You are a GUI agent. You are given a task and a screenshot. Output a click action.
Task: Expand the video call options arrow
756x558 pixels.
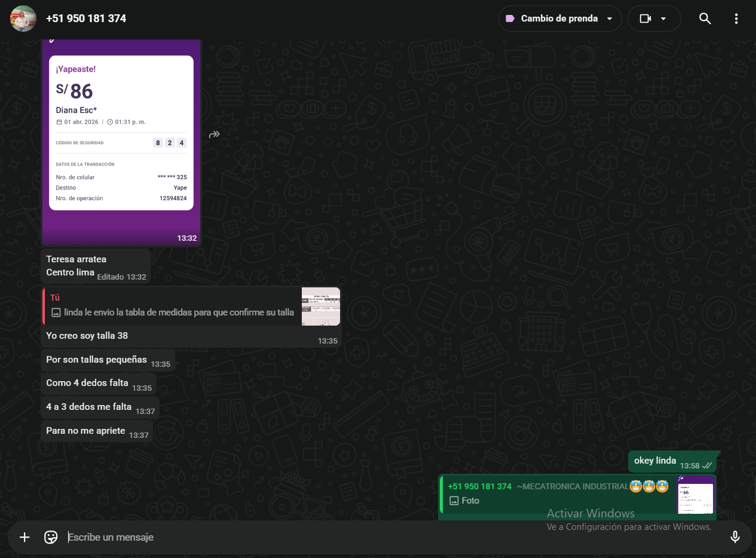point(663,19)
